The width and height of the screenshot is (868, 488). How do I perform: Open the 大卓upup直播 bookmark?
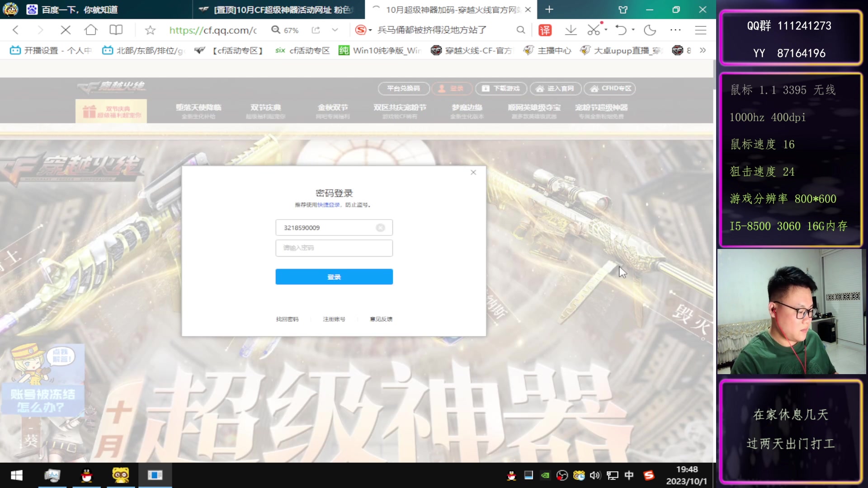(x=621, y=51)
